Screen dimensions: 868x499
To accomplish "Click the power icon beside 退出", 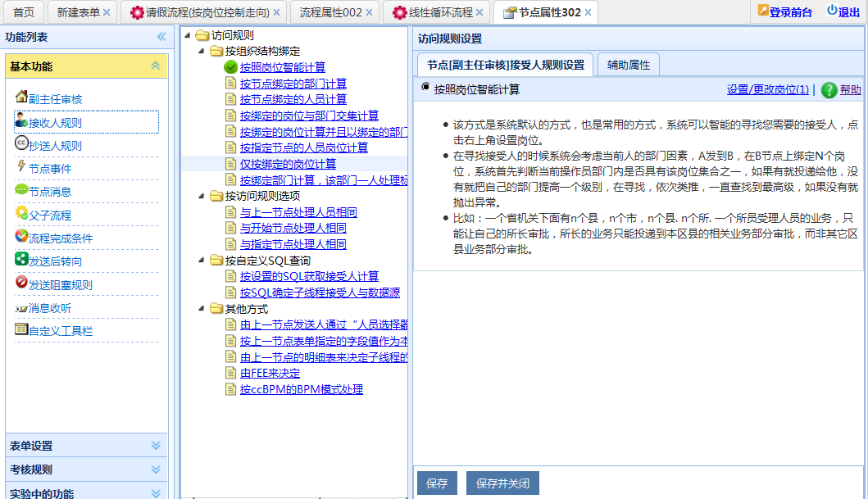I will click(x=832, y=10).
